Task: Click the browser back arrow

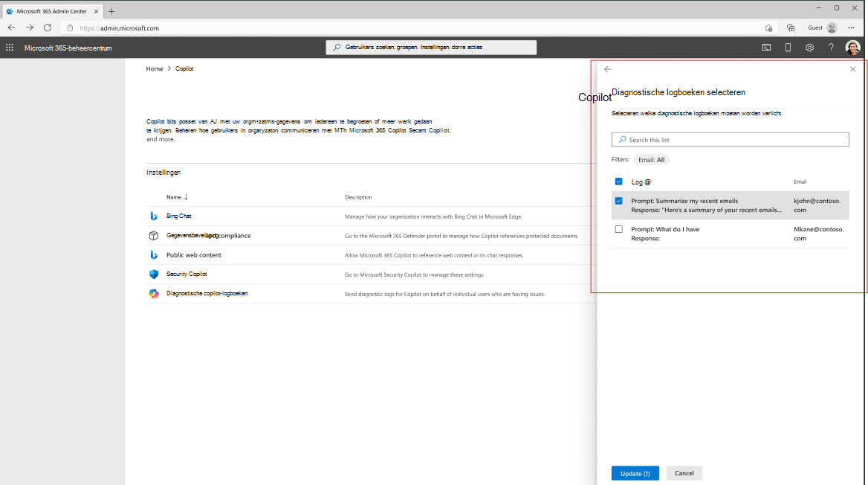Action: pos(12,28)
